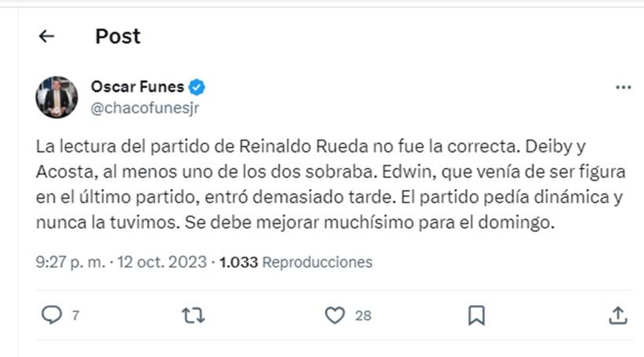Click the 9:27 p.m. time label

pyautogui.click(x=68, y=261)
